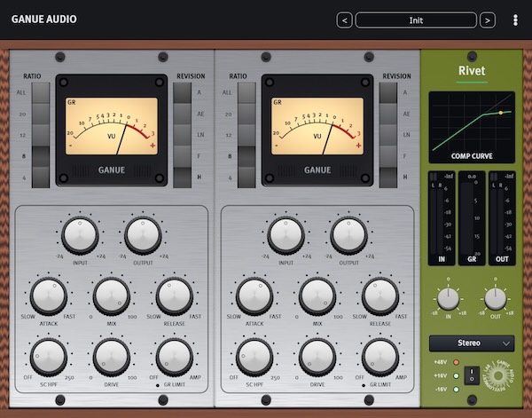The image size is (532, 418).
Task: Click the left channel MIX knob
Action: point(112,296)
